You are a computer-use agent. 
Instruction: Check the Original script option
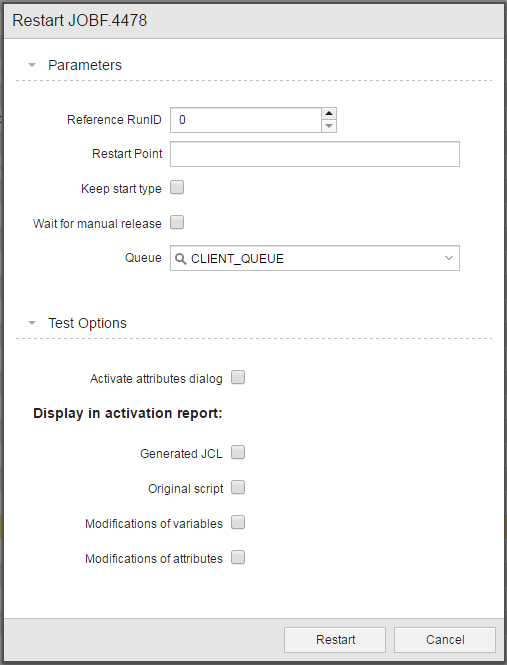238,488
